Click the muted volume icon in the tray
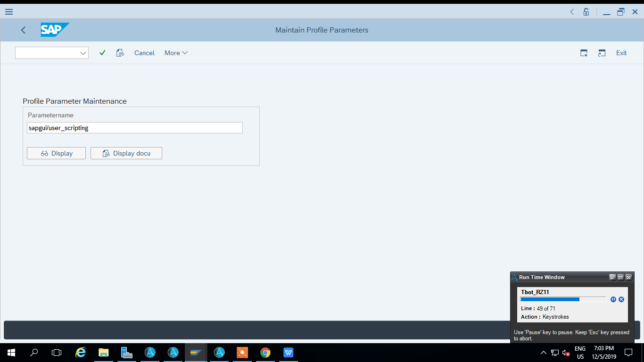The width and height of the screenshot is (644, 362). (566, 353)
